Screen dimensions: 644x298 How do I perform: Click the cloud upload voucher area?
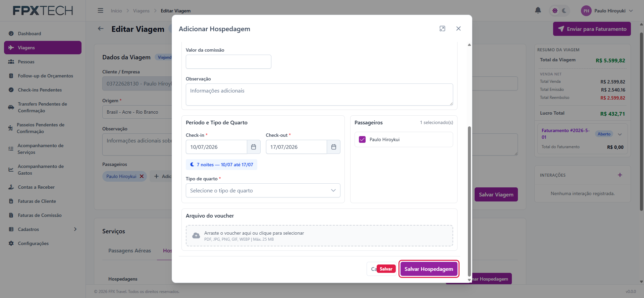pyautogui.click(x=319, y=236)
